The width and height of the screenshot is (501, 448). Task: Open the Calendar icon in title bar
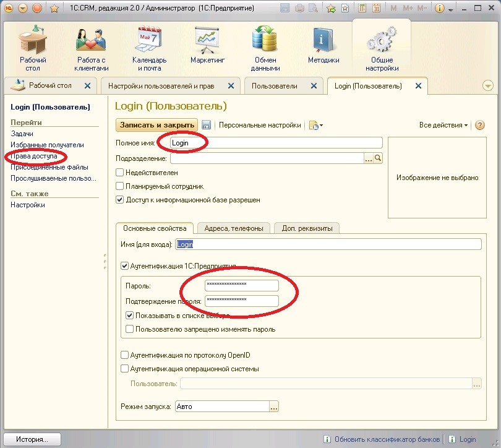pyautogui.click(x=377, y=8)
